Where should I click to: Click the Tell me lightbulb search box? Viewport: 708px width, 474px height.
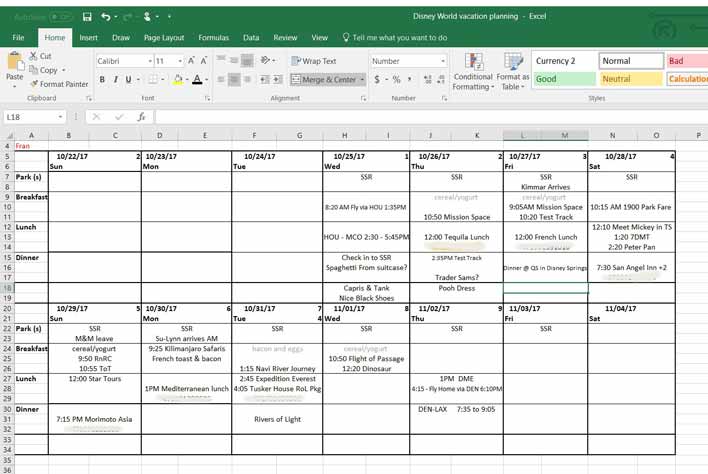pos(395,37)
